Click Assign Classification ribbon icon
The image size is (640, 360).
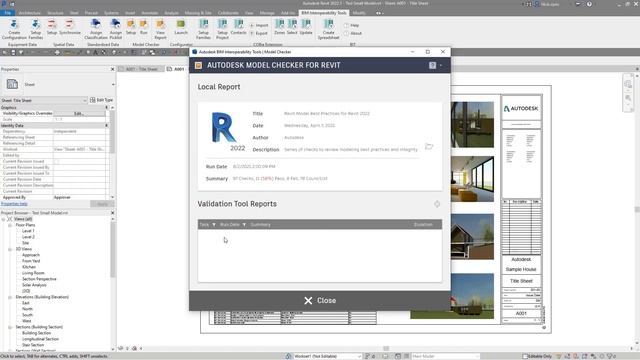(96, 29)
